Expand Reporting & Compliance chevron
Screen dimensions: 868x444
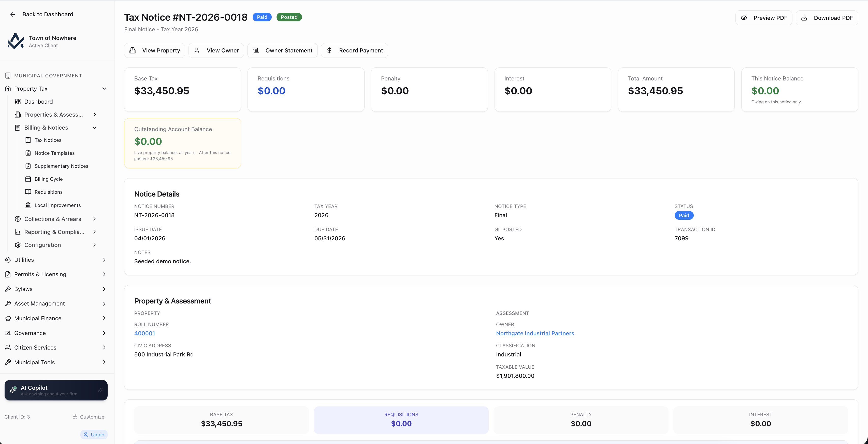95,232
